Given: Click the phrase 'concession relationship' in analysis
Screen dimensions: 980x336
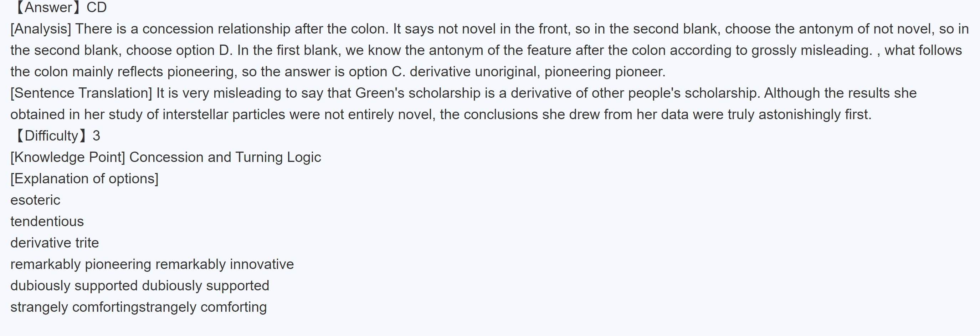Looking at the screenshot, I should [x=216, y=29].
